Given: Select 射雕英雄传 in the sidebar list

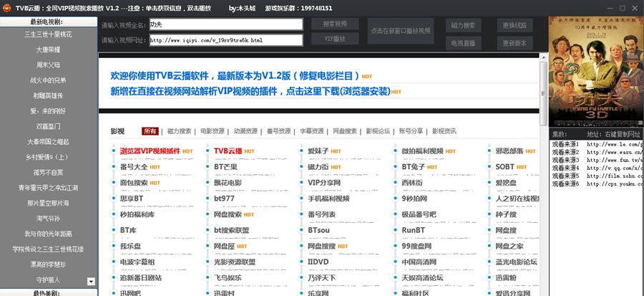Looking at the screenshot, I should tap(49, 95).
